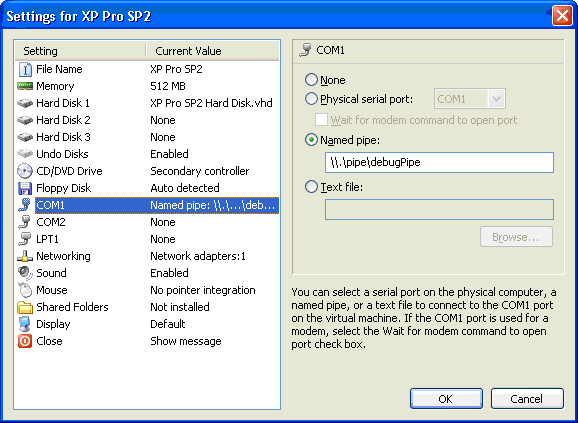578x423 pixels.
Task: Confirm settings with the OK button
Action: [x=446, y=399]
